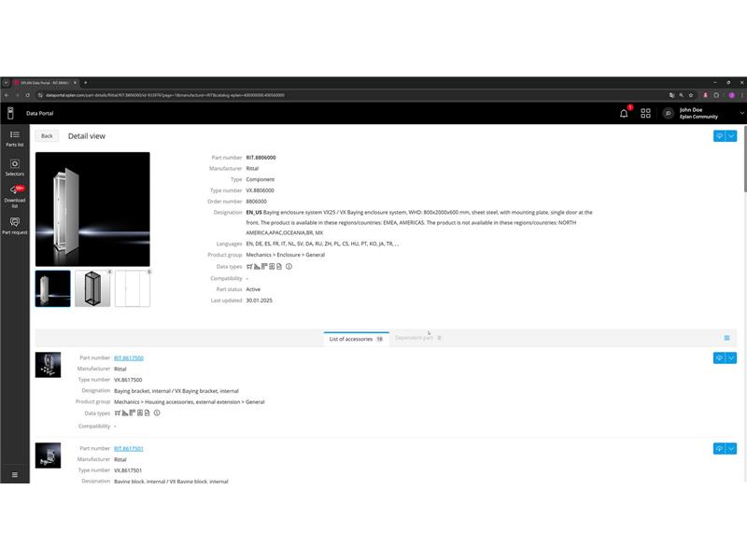Image resolution: width=747 pixels, height=560 pixels.
Task: Click the Back button
Action: coord(47,136)
